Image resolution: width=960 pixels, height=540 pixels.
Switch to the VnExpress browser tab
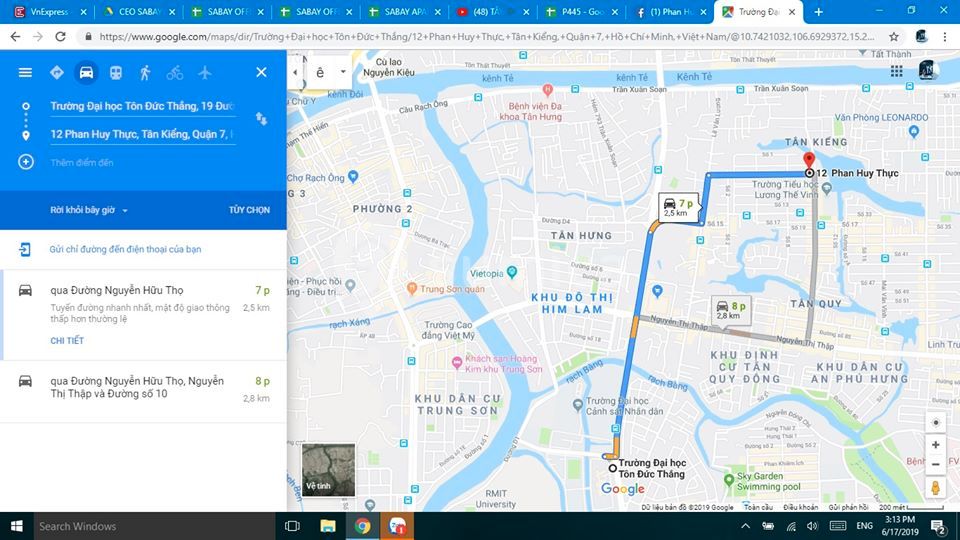click(x=46, y=12)
